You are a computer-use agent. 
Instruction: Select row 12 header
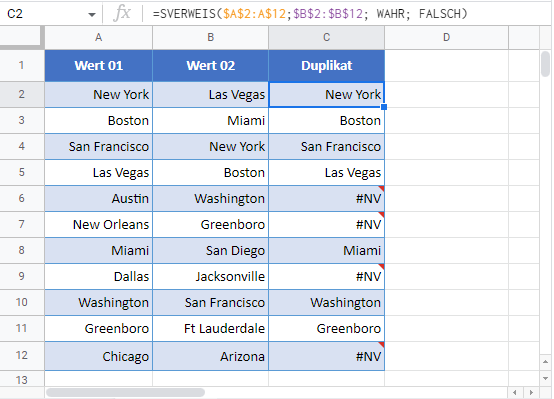click(x=22, y=355)
